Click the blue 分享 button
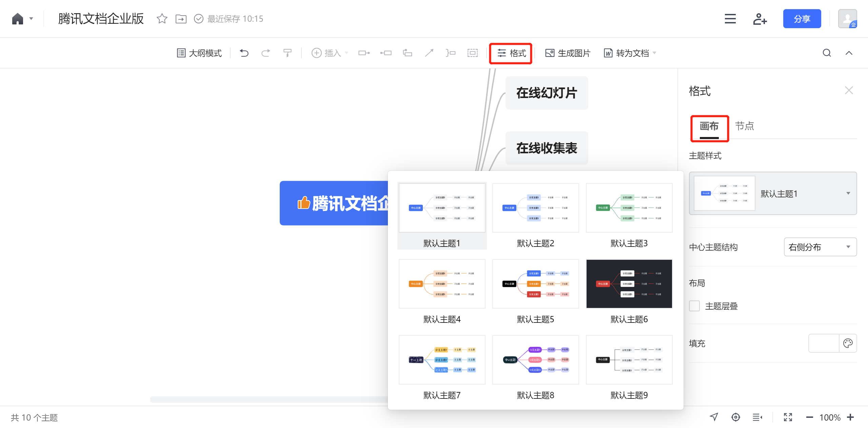Screen dimensions: 868x428 coord(802,19)
